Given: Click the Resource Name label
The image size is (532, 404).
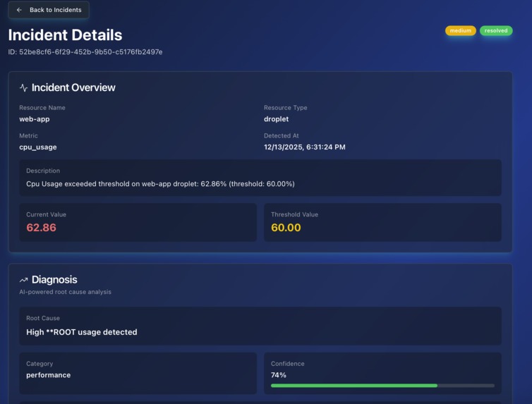Looking at the screenshot, I should (42, 108).
